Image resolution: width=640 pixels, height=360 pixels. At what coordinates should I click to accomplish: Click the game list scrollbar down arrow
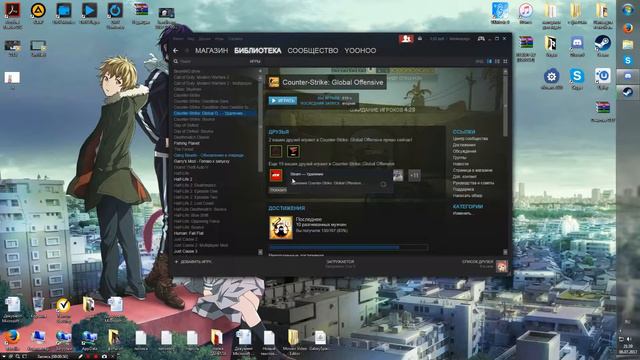click(x=260, y=252)
